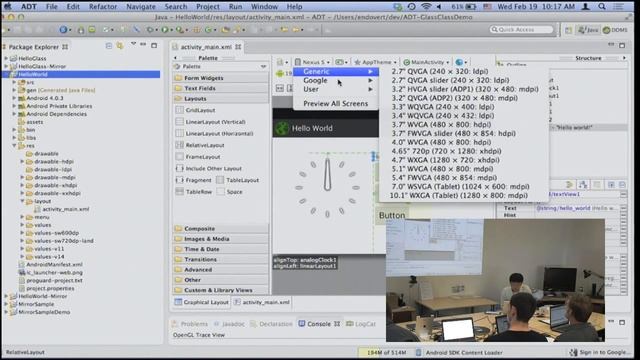Image resolution: width=640 pixels, height=360 pixels.
Task: Click the Quick Access search field
Action: [522, 29]
